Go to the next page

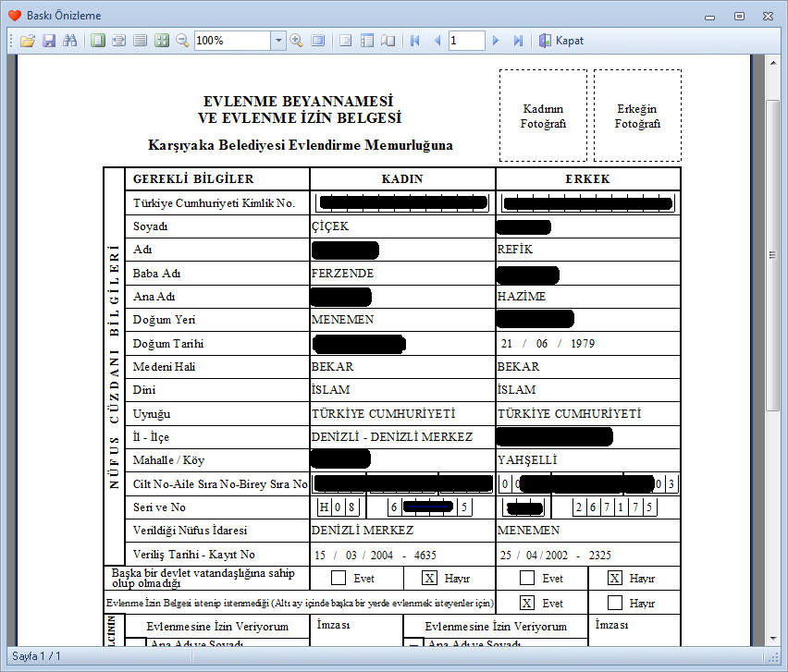click(496, 41)
